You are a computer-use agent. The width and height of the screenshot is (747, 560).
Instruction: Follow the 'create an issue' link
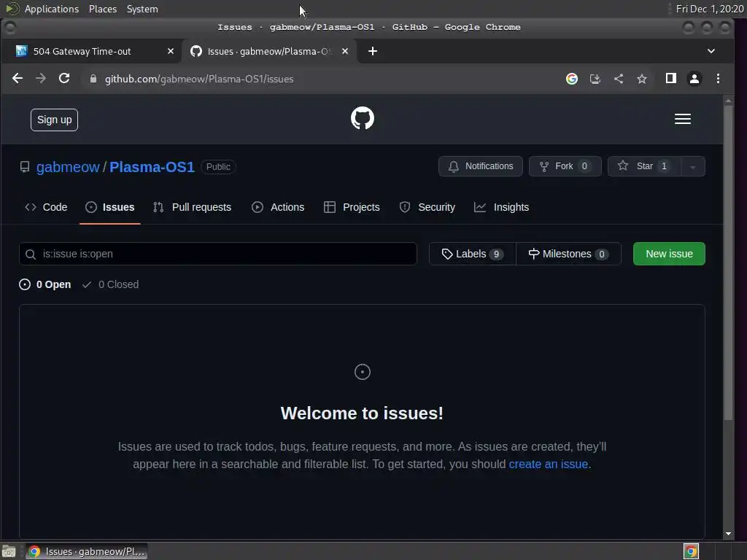pos(548,464)
